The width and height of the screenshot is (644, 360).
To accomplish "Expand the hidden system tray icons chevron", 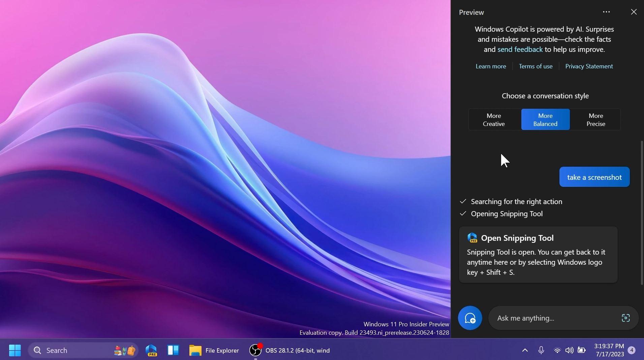I will point(525,350).
